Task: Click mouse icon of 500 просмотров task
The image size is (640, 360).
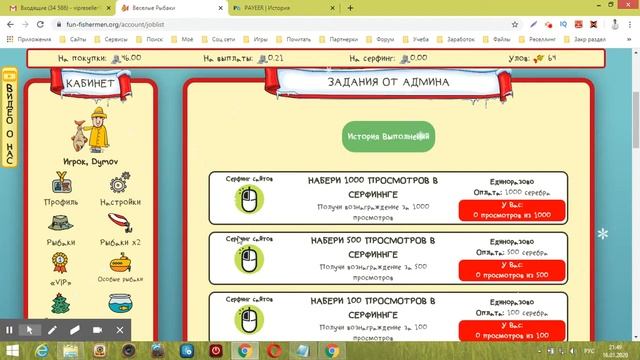Action: pos(249,259)
